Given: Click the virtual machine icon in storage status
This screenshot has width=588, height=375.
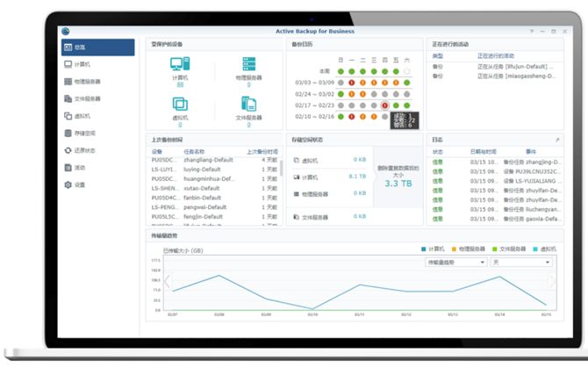Looking at the screenshot, I should click(297, 161).
